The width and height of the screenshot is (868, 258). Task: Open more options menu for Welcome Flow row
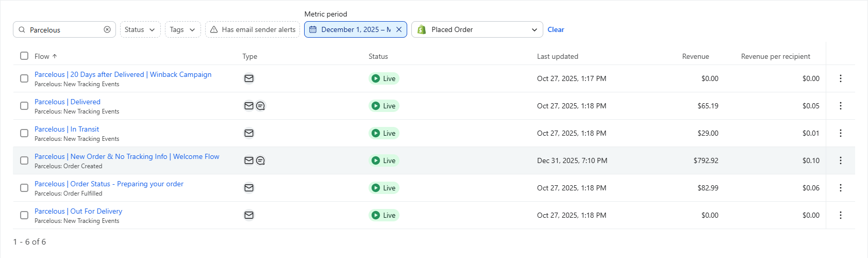coord(841,160)
